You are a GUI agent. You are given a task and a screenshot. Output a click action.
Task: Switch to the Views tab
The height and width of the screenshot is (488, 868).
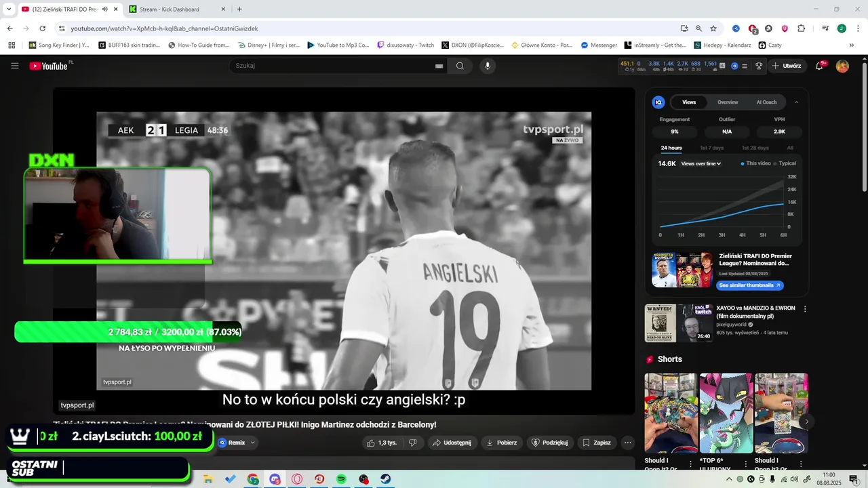689,102
